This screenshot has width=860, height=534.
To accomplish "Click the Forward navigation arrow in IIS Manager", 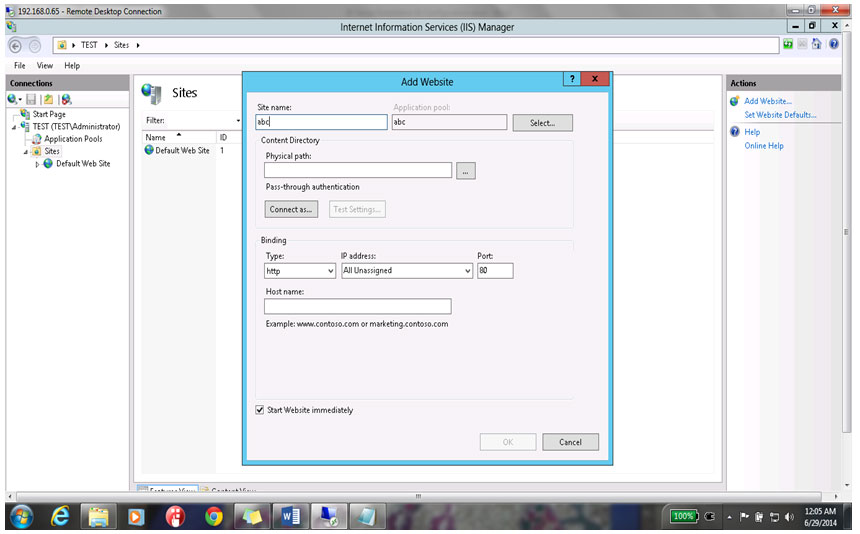I will pyautogui.click(x=35, y=46).
